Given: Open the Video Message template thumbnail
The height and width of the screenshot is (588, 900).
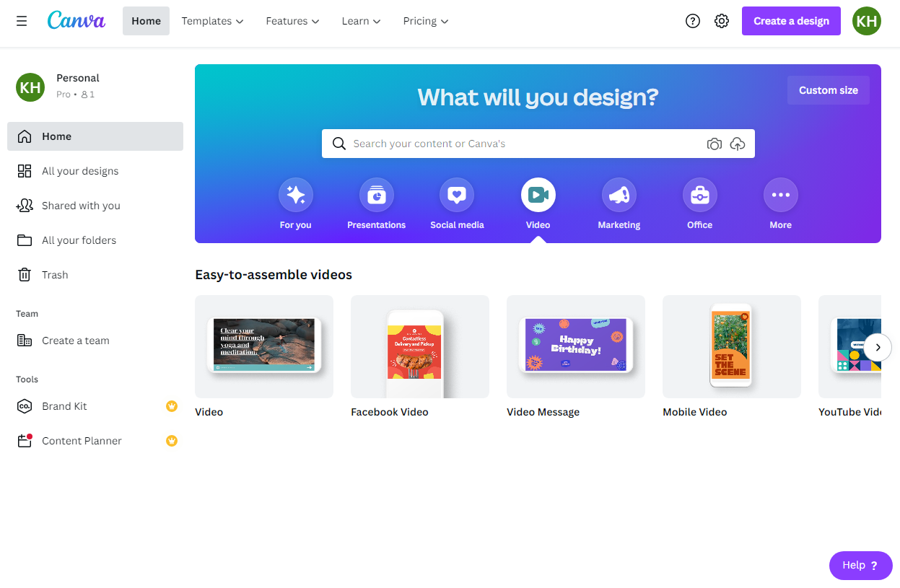Looking at the screenshot, I should 576,346.
